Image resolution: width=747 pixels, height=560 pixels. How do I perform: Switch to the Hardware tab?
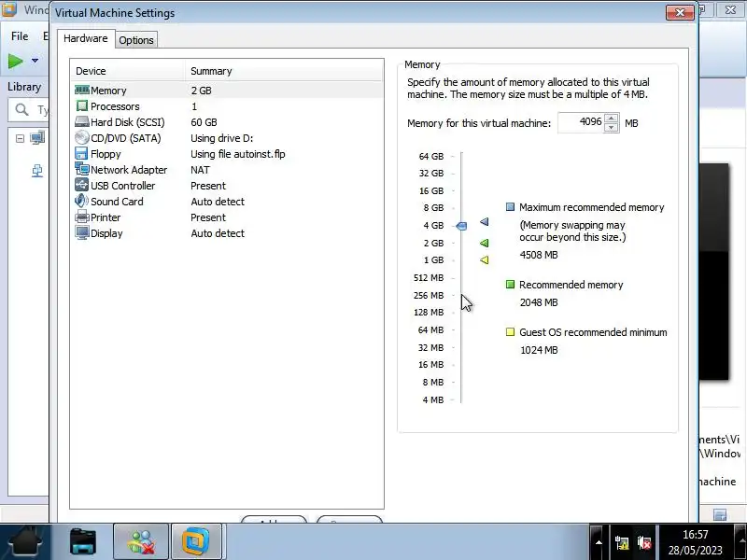coord(86,38)
